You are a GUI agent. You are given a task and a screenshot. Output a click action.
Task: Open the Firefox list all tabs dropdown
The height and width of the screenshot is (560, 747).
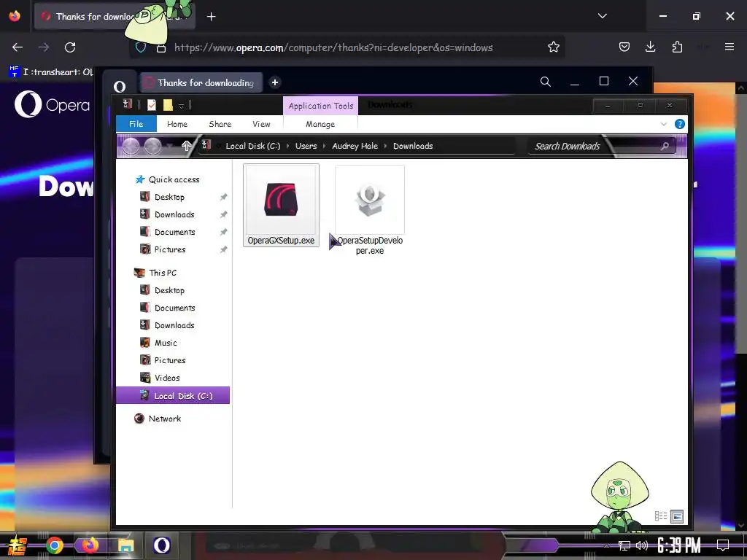[602, 16]
